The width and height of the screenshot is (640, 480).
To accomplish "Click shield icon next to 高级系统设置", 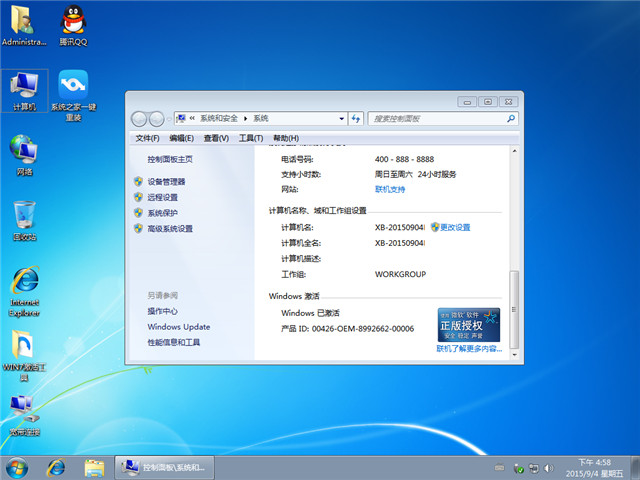I will tap(138, 228).
